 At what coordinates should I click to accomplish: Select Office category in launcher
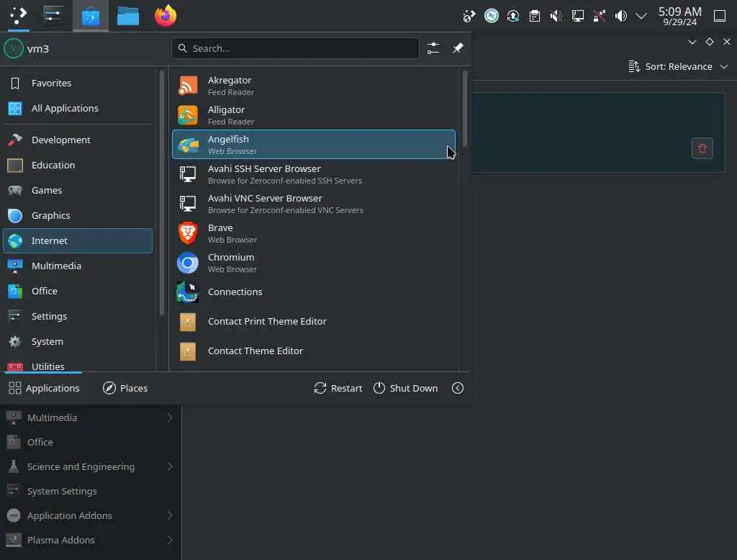pyautogui.click(x=78, y=291)
